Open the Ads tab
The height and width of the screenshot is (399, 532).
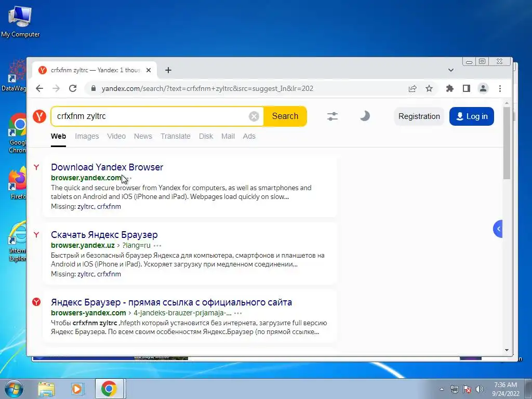tap(249, 137)
